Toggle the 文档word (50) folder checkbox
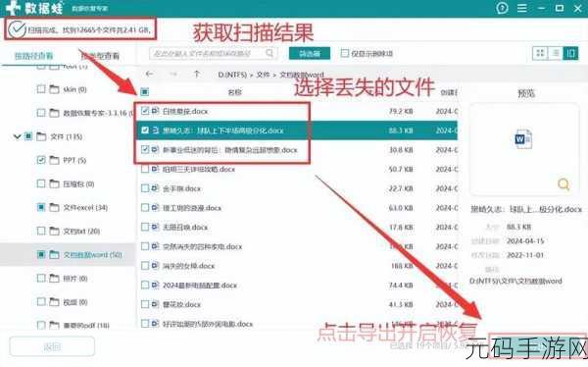 pyautogui.click(x=41, y=255)
